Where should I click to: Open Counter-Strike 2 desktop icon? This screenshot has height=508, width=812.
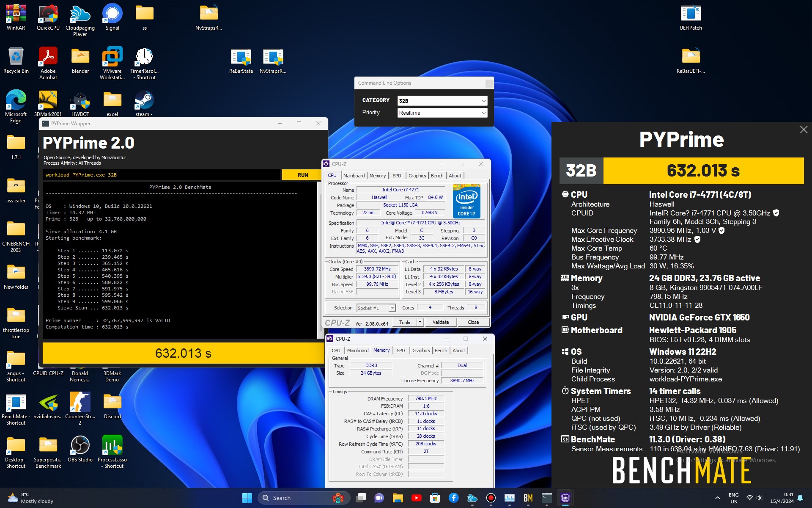click(80, 408)
